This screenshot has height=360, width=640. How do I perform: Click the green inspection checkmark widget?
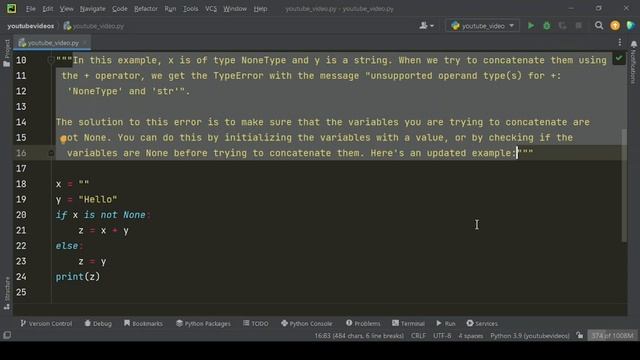tap(619, 58)
